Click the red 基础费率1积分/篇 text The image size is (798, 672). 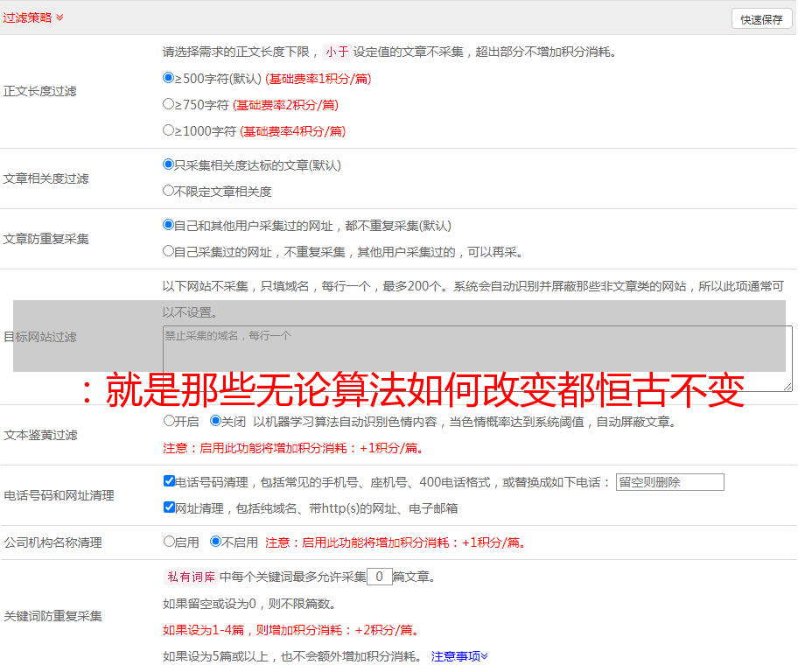(x=318, y=79)
